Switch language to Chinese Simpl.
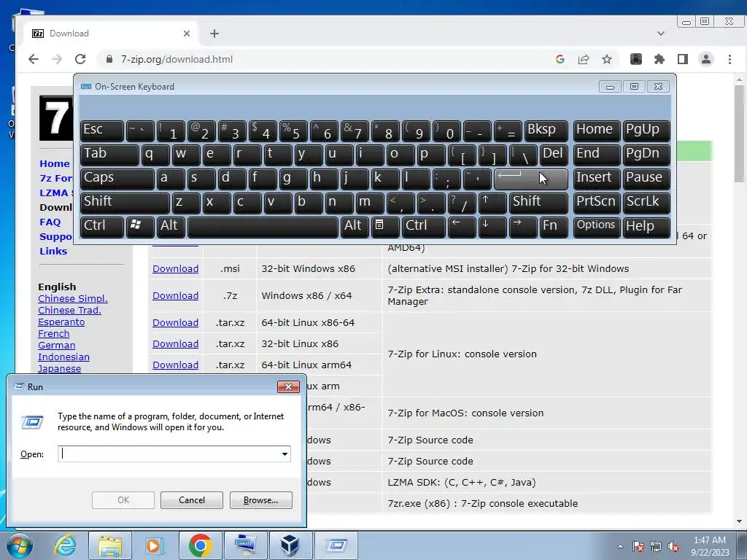This screenshot has width=747, height=560. [x=72, y=298]
